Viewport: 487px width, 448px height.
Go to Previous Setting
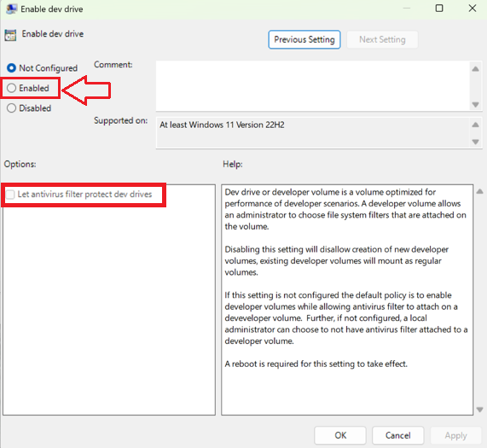(x=304, y=39)
